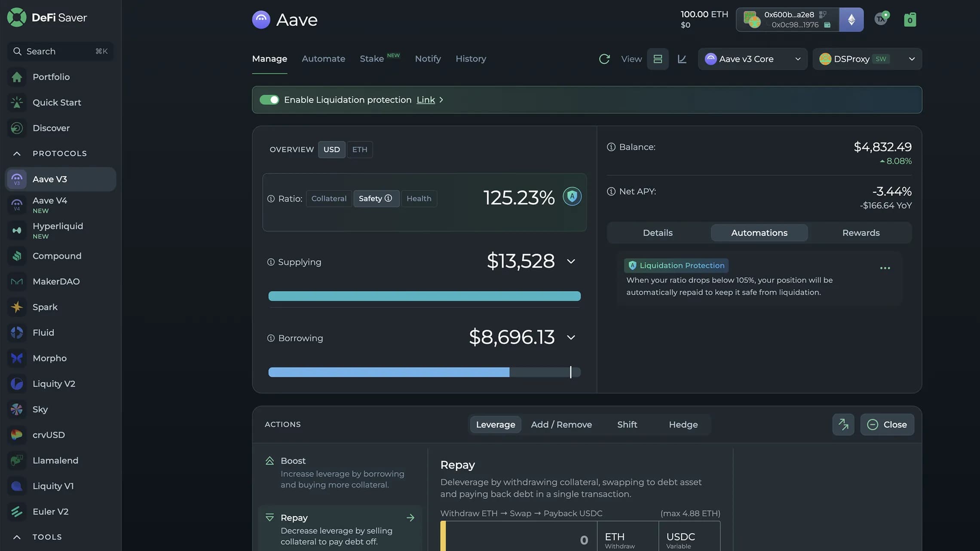Switch overview currency to USD
This screenshot has height=551, width=980.
point(331,149)
